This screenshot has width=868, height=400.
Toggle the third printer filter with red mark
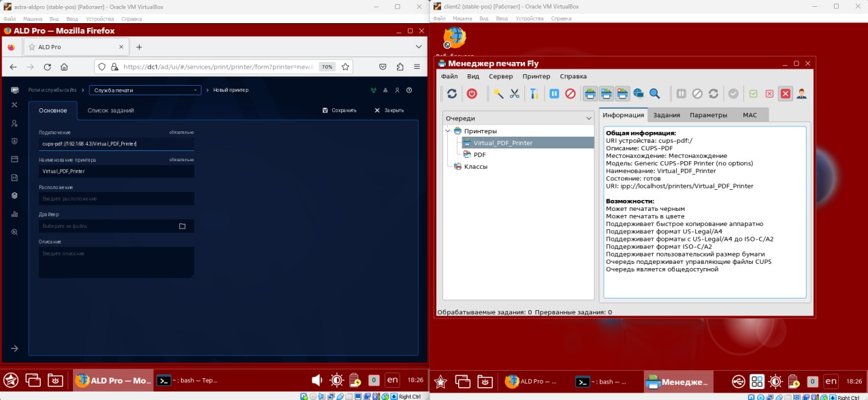coord(622,94)
